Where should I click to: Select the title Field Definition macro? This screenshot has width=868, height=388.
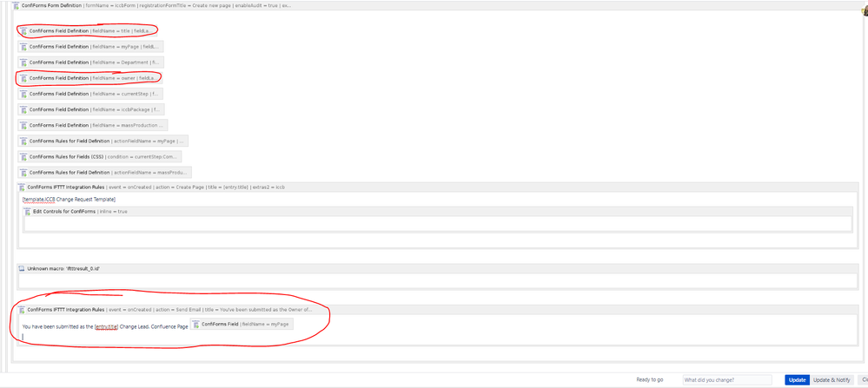[x=88, y=31]
